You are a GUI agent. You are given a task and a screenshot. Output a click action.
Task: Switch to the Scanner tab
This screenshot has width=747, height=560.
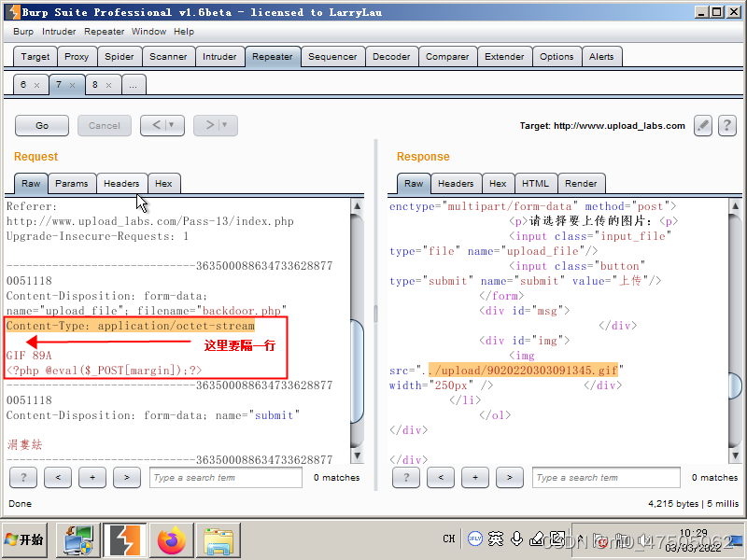tap(168, 57)
